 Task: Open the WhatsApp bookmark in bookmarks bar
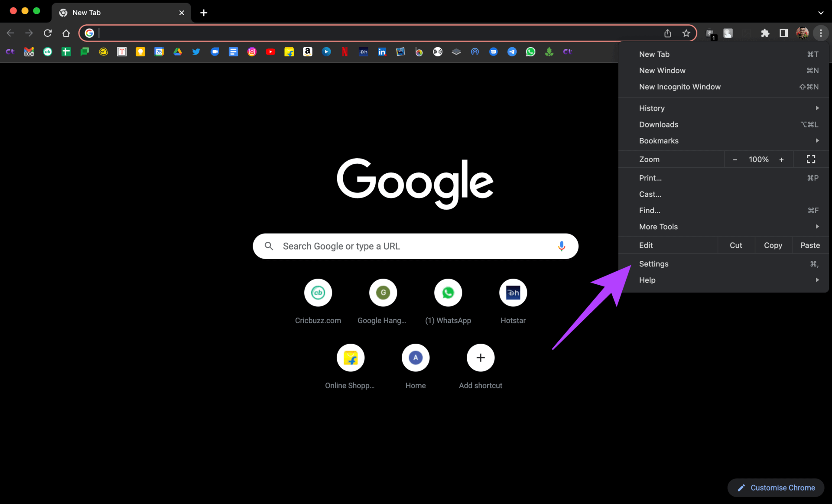530,52
